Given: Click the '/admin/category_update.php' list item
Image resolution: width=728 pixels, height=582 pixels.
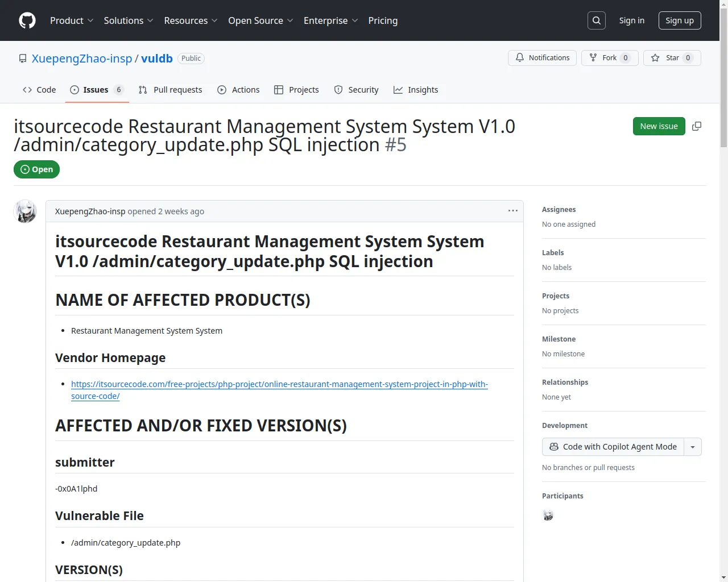Looking at the screenshot, I should (126, 543).
